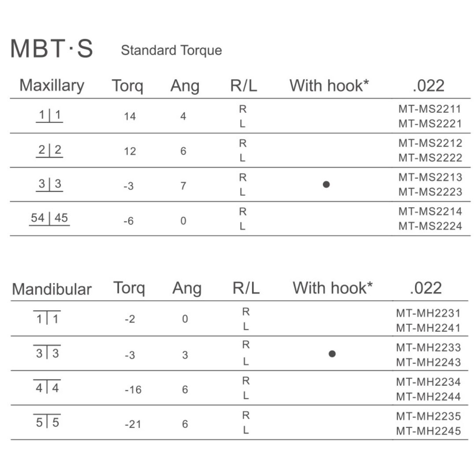Click the torque value -21
Viewport: 476px width, 476px height.
[x=133, y=424]
